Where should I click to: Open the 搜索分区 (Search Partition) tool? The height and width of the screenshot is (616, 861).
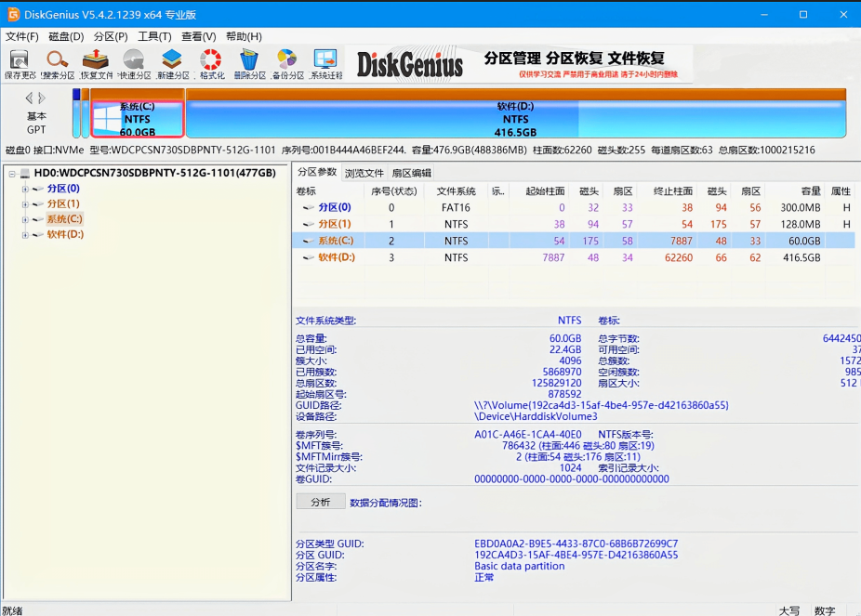(x=56, y=61)
